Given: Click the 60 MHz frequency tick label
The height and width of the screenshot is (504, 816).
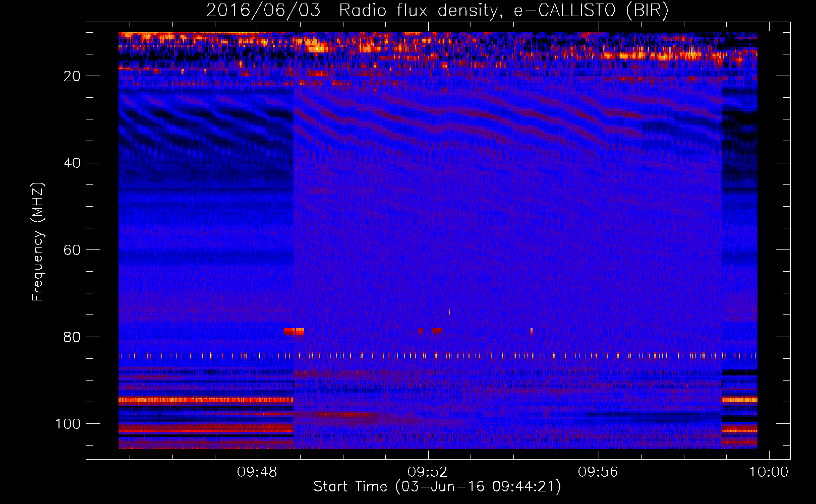Looking at the screenshot, I should pyautogui.click(x=73, y=250).
